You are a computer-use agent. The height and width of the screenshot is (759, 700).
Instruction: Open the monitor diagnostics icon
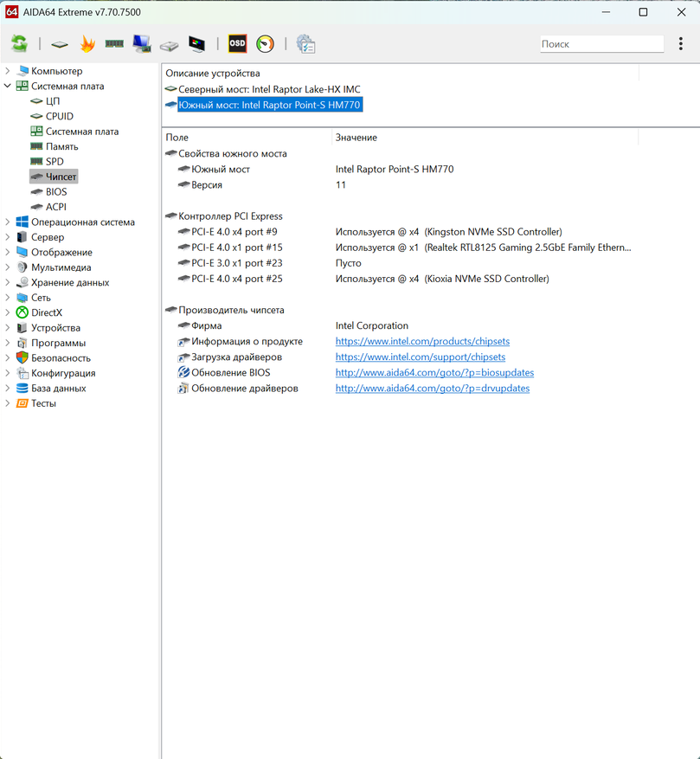196,44
